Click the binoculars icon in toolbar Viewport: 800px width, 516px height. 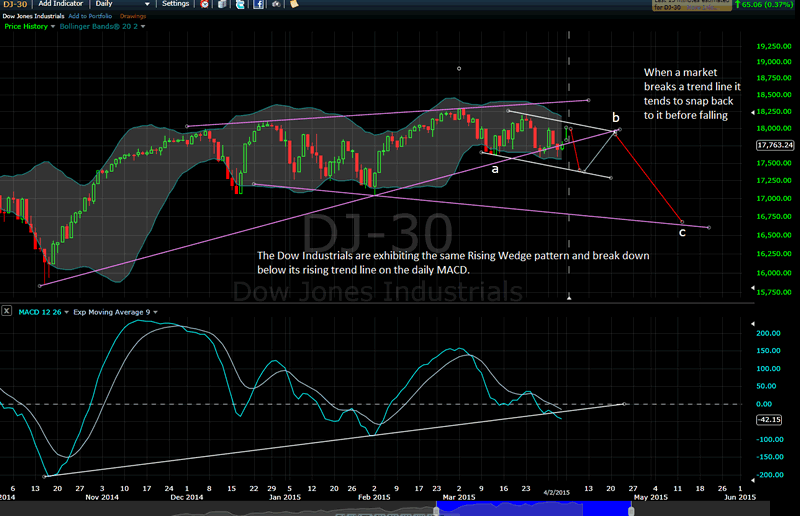[x=276, y=4]
